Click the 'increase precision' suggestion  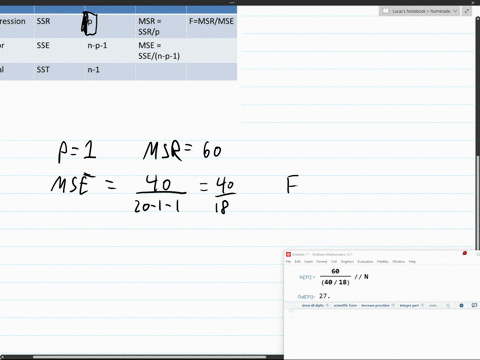pos(375,305)
